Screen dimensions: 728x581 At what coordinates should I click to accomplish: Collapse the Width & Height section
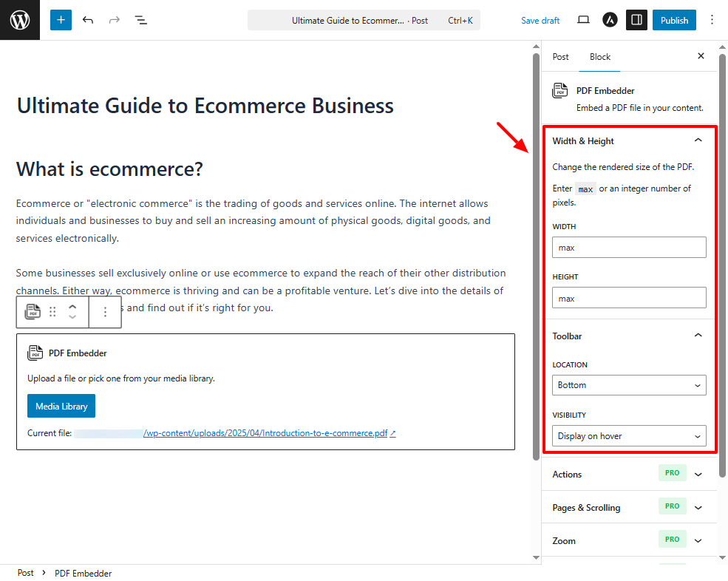(698, 140)
